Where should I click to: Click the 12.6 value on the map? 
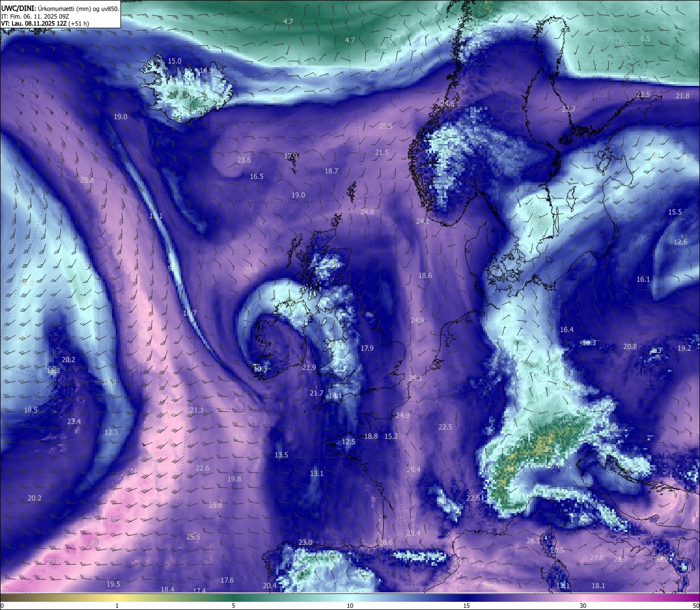pyautogui.click(x=680, y=242)
